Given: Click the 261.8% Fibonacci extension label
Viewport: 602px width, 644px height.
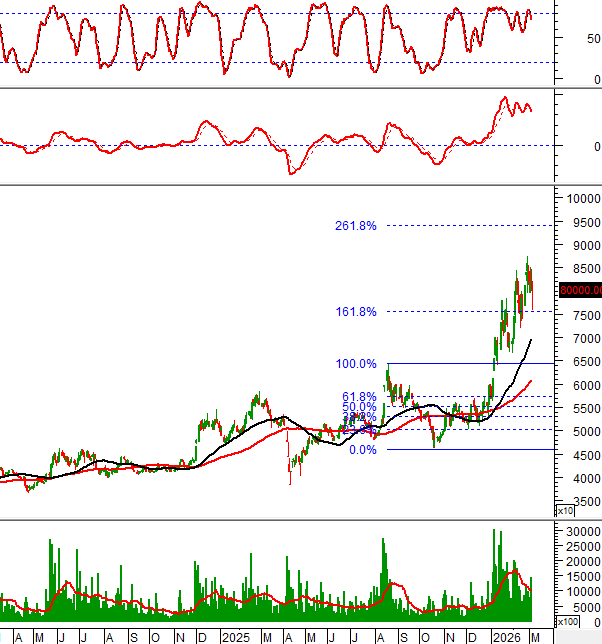Looking at the screenshot, I should 355,226.
